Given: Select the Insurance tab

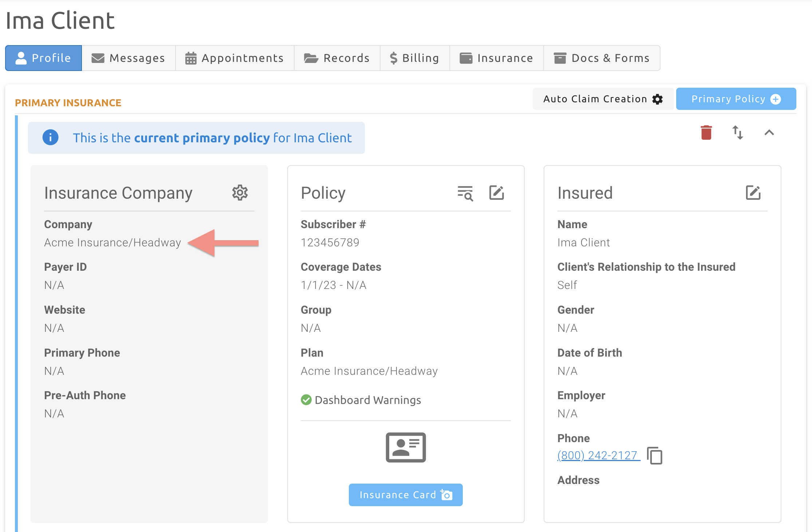Looking at the screenshot, I should [x=496, y=58].
